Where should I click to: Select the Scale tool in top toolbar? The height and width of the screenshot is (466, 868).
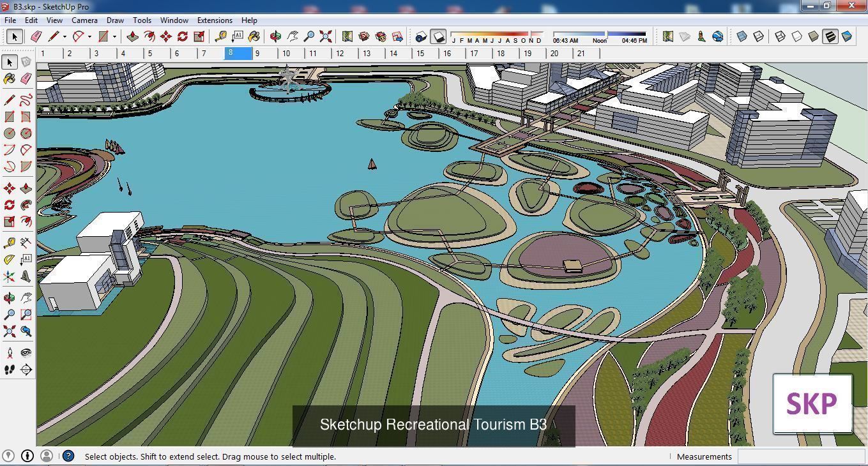[x=199, y=36]
